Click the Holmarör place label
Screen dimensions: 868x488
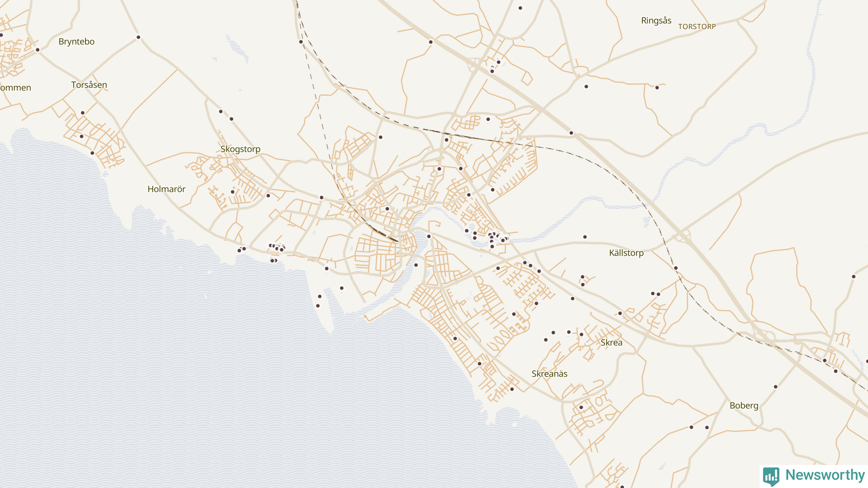166,189
